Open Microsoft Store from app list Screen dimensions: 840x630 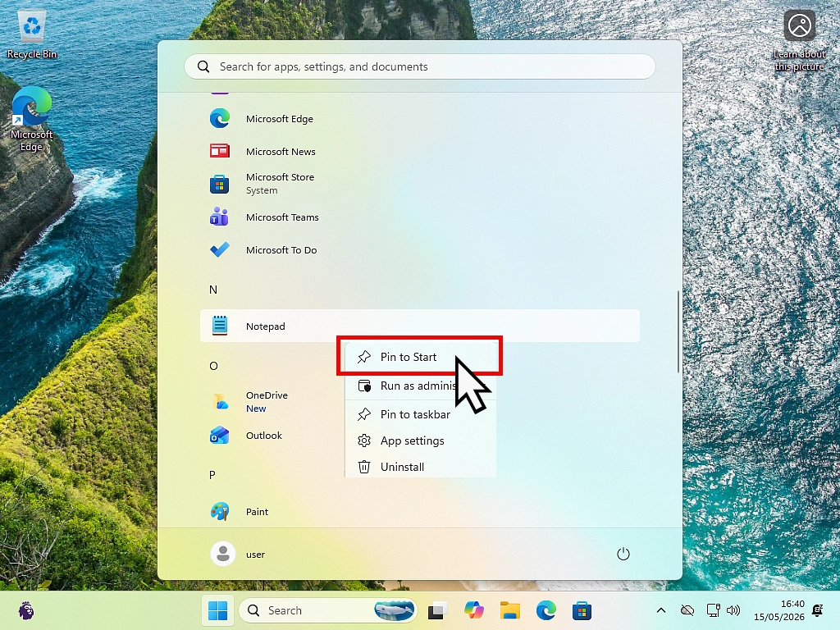point(419,184)
